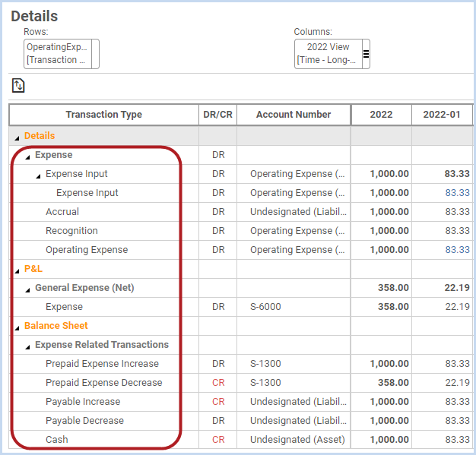The width and height of the screenshot is (476, 455).
Task: Click CR cell in Cash row
Action: point(218,440)
